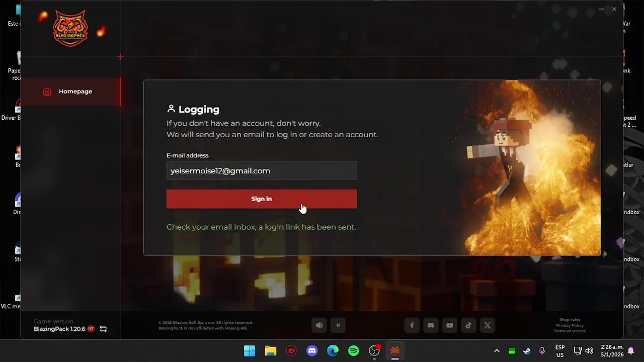Open the Terms of service link
The width and height of the screenshot is (644, 362).
coord(570,331)
